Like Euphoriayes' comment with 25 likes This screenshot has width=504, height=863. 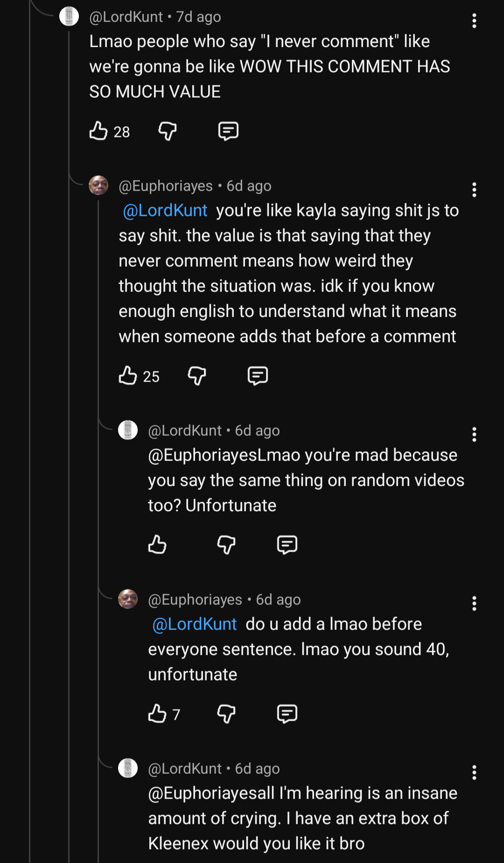[128, 375]
